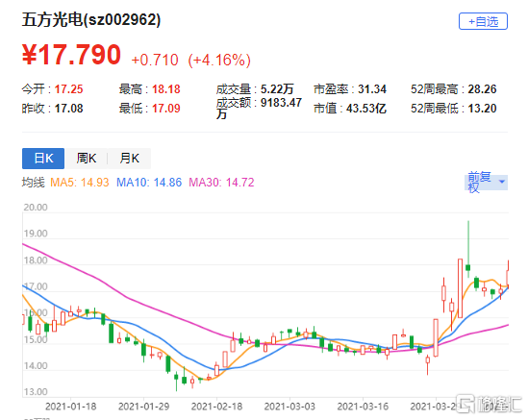
Task: Select the lowest green candle near 13.00
Action: (176, 381)
